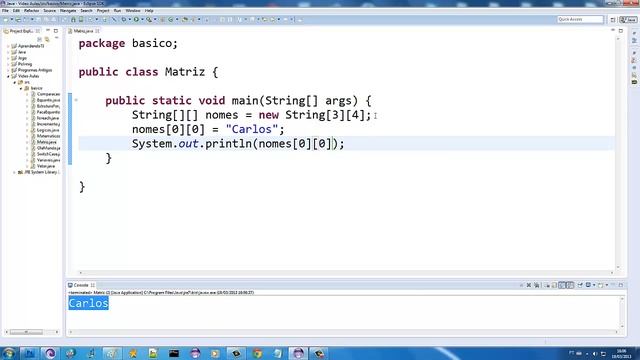Toggle Show Console on standard error change
The image size is (640, 360).
point(570,285)
